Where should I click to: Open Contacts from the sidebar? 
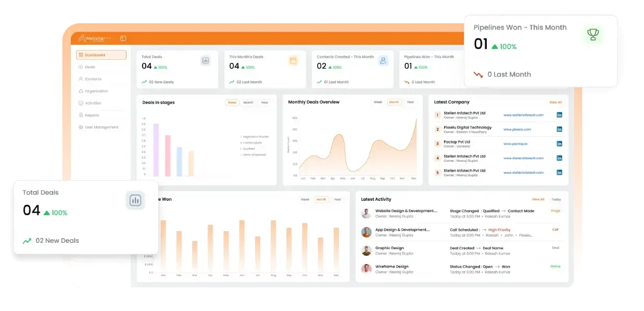tap(80, 79)
